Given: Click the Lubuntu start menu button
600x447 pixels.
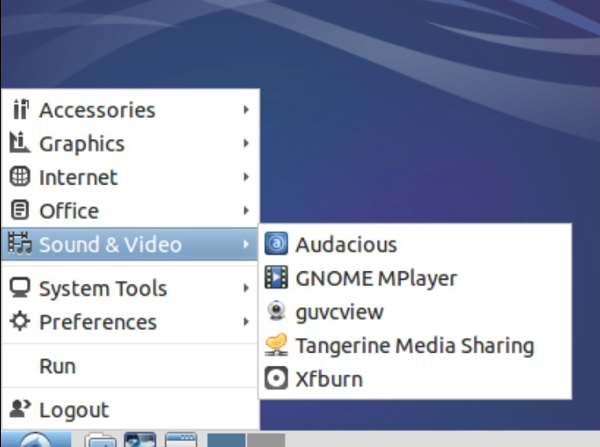Looking at the screenshot, I should coord(36,439).
